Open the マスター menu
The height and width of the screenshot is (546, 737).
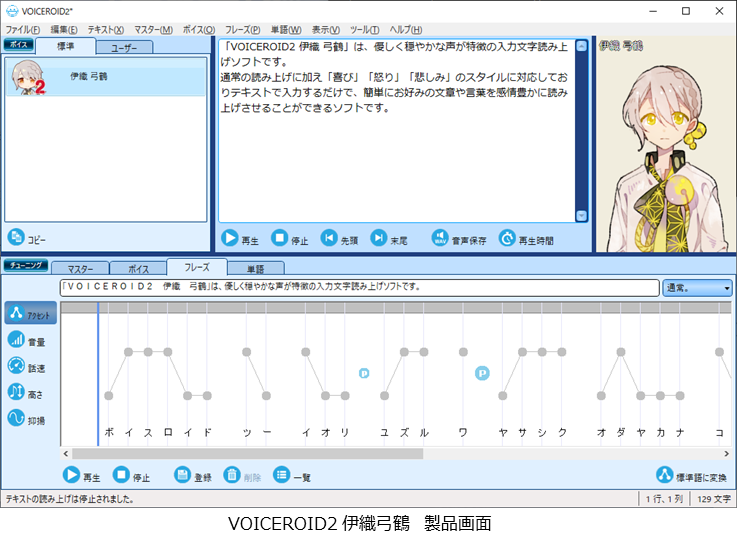tap(153, 30)
